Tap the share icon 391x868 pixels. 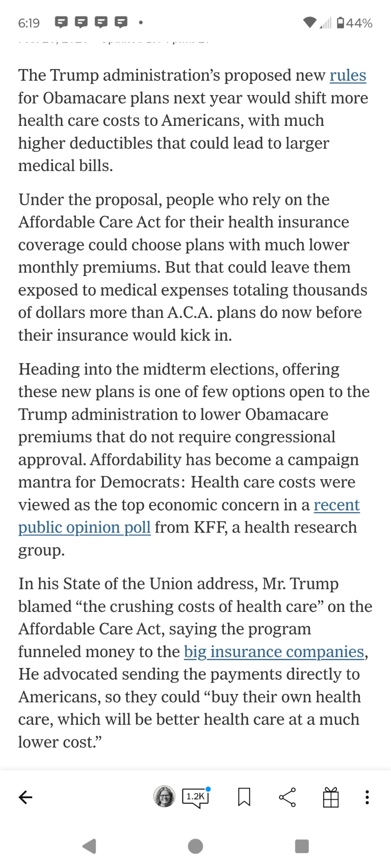[287, 797]
